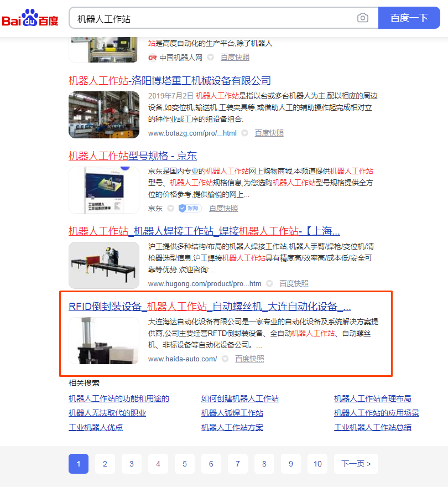Click thumbnail of 洛阳博塔重工 result
This screenshot has width=448, height=487.
[x=104, y=115]
